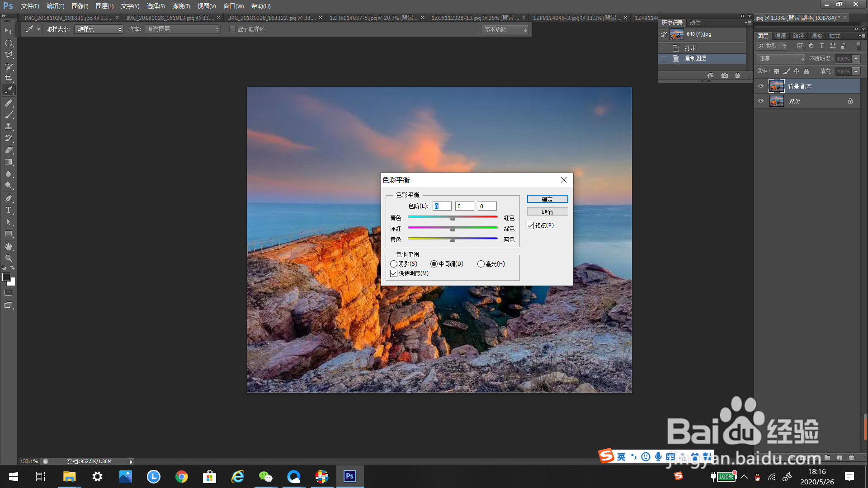The width and height of the screenshot is (868, 488).
Task: Select the Crop tool
Action: (9, 78)
